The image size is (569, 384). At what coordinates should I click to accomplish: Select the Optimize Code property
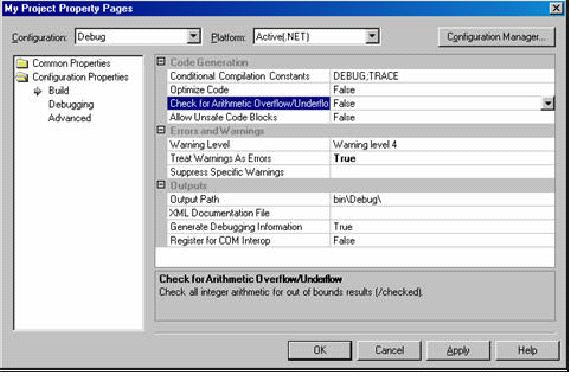(x=249, y=90)
